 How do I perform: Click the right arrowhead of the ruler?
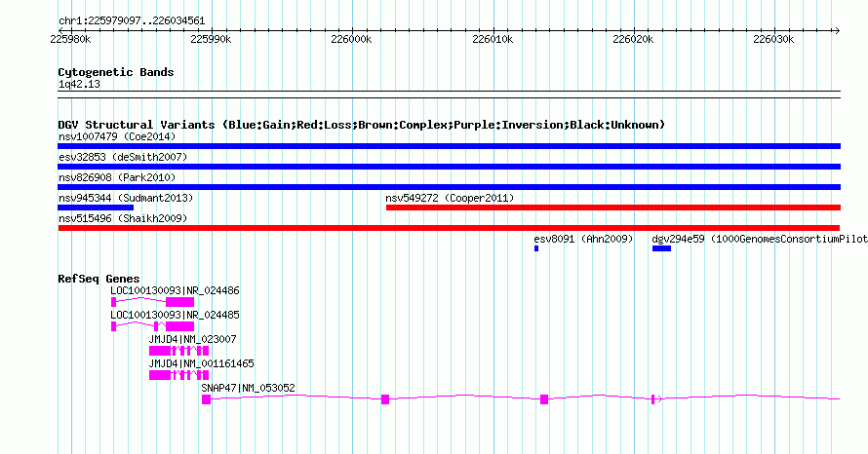coord(837,30)
